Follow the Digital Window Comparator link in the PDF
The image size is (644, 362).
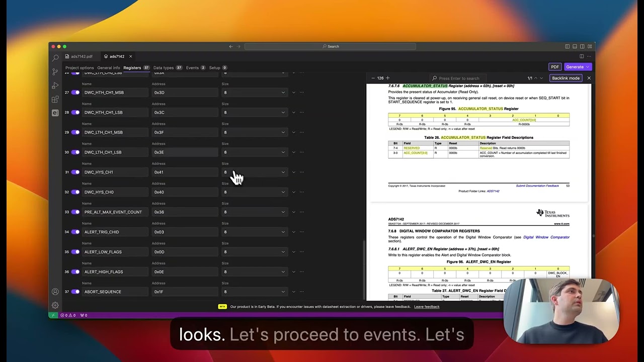546,237
